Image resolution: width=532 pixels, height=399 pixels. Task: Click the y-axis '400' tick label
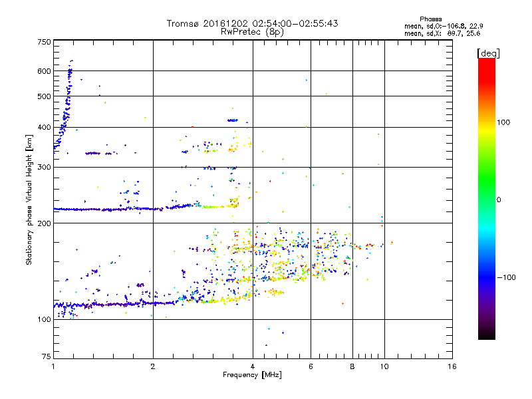tap(44, 128)
